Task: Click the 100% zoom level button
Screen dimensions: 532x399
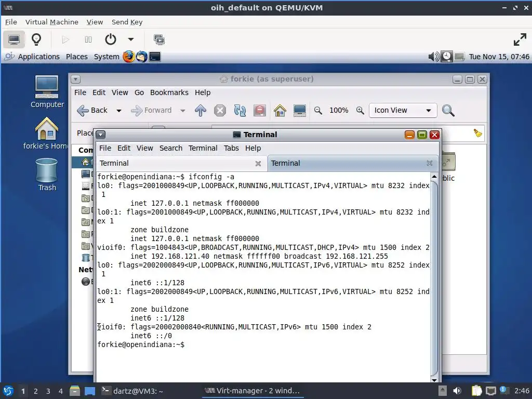Action: tap(339, 110)
